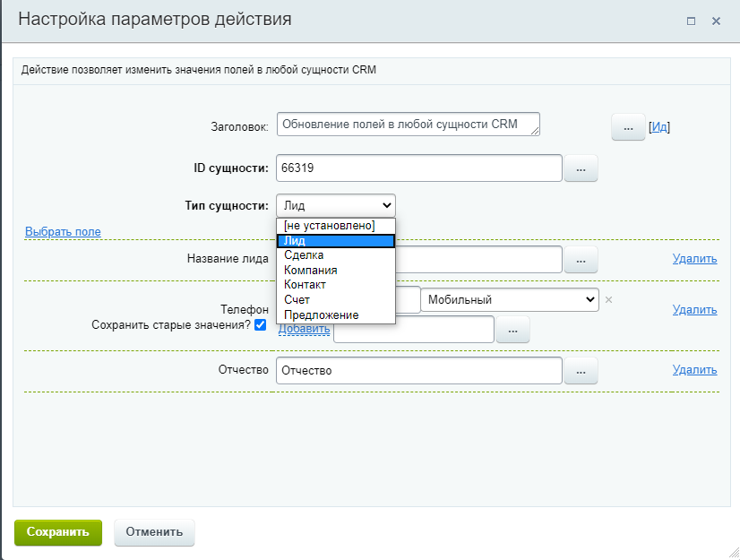Toggle the Сохранить старые значения checkbox
740x560 pixels.
pyautogui.click(x=261, y=324)
